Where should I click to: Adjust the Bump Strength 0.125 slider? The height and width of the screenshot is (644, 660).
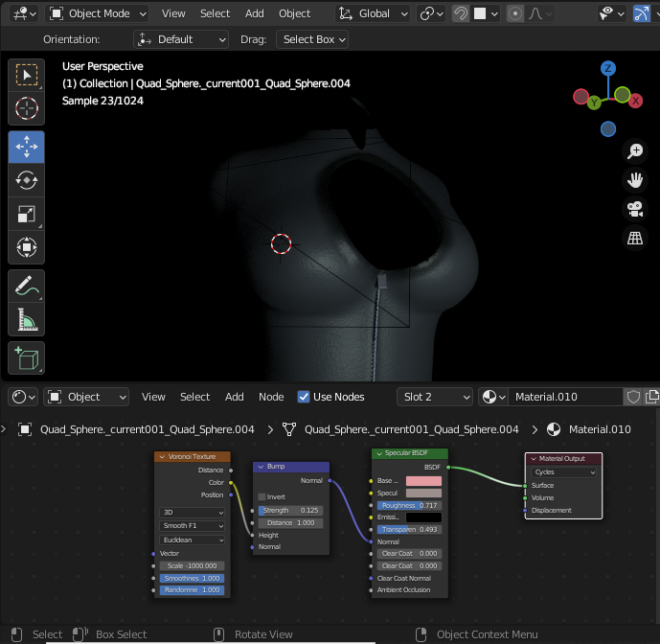pos(290,511)
